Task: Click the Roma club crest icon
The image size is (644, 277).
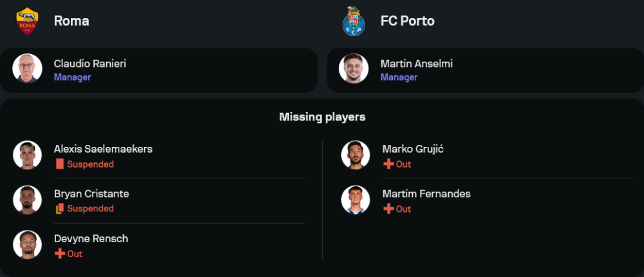Action: (x=27, y=21)
